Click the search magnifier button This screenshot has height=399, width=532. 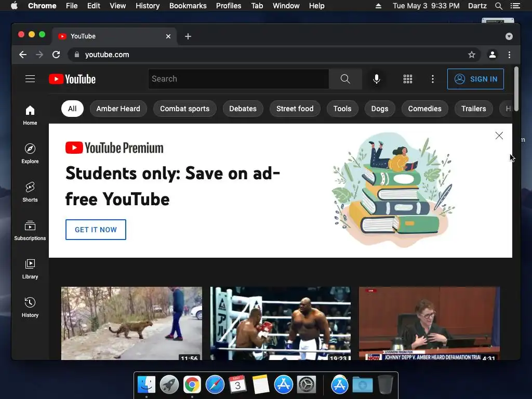pyautogui.click(x=345, y=79)
